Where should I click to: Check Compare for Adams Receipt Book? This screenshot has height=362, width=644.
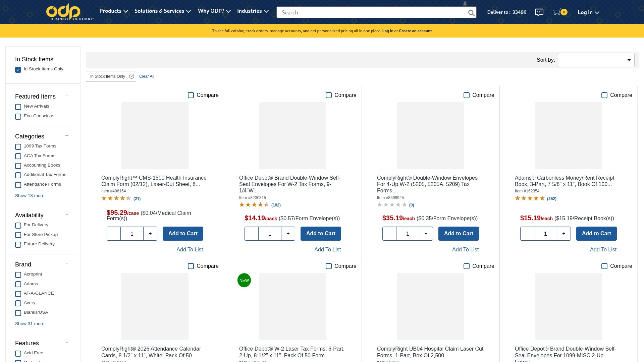point(604,95)
